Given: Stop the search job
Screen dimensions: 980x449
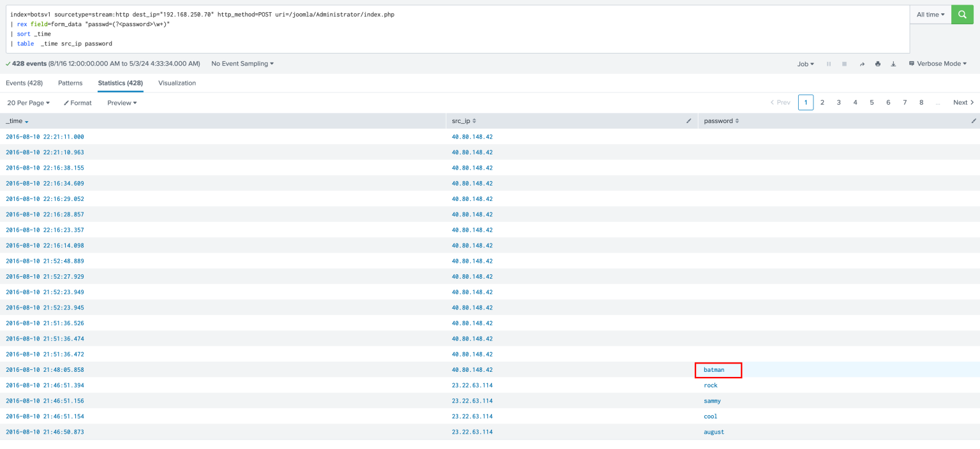Looking at the screenshot, I should pyautogui.click(x=844, y=64).
